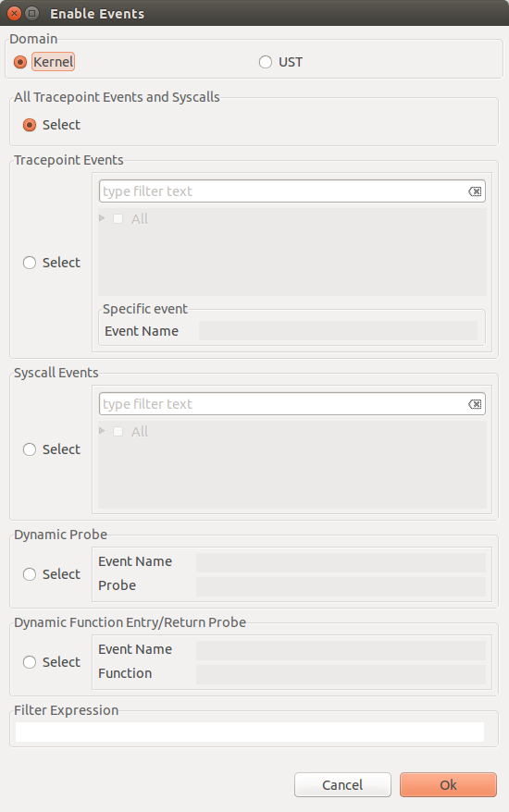
Task: Check the All checkbox under Tracepoint Events
Action: (x=118, y=218)
